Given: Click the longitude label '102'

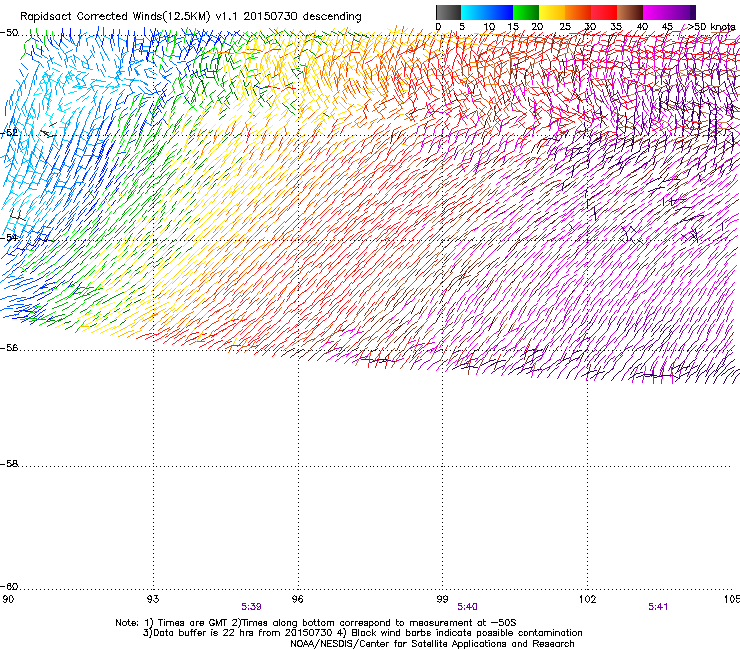Looking at the screenshot, I should pos(587,599).
